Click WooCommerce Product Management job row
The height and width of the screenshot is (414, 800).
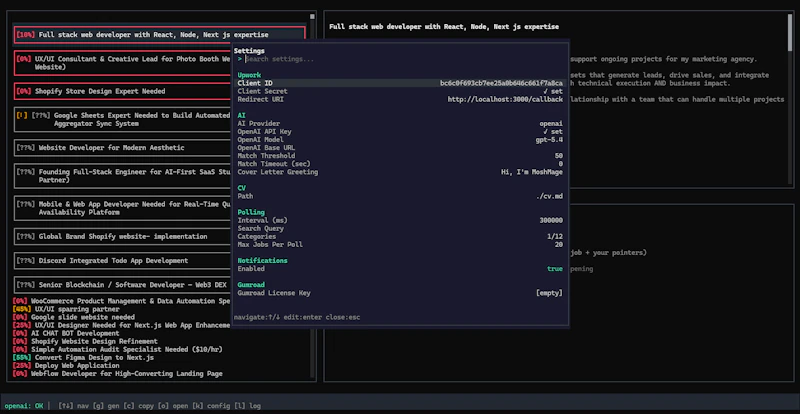point(121,301)
